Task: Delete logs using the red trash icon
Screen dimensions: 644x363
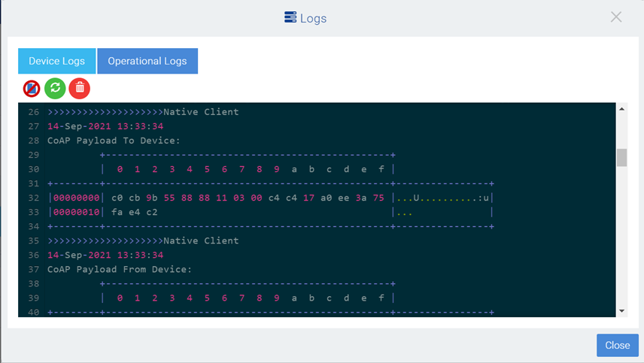Action: (x=80, y=89)
